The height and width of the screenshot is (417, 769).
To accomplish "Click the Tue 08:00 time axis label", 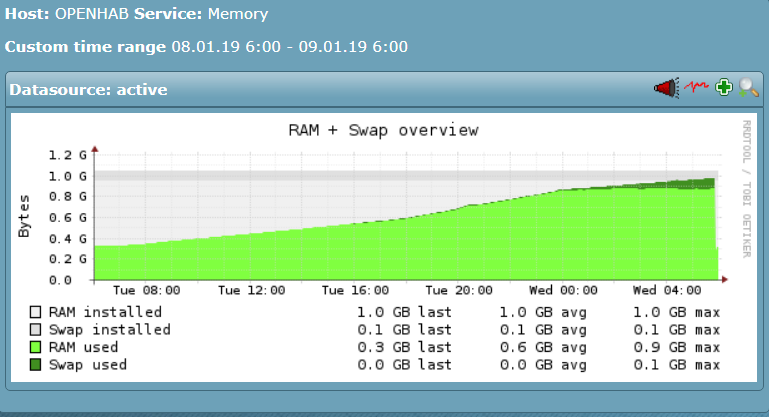I will [148, 290].
